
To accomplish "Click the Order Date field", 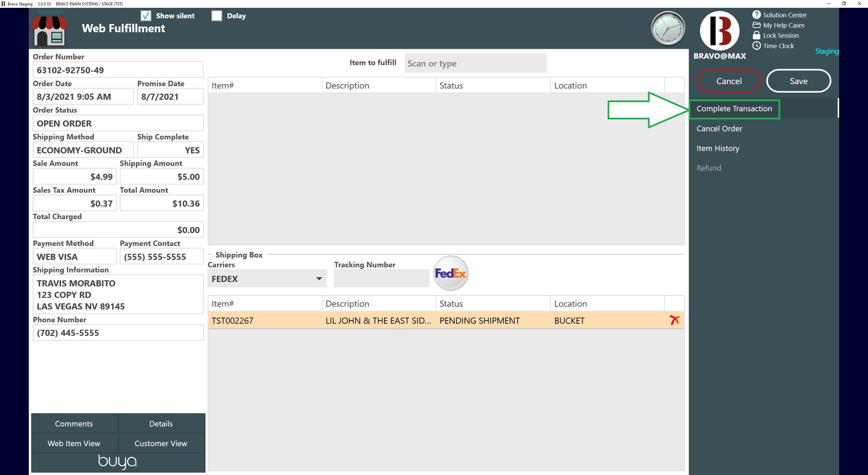I will point(83,97).
